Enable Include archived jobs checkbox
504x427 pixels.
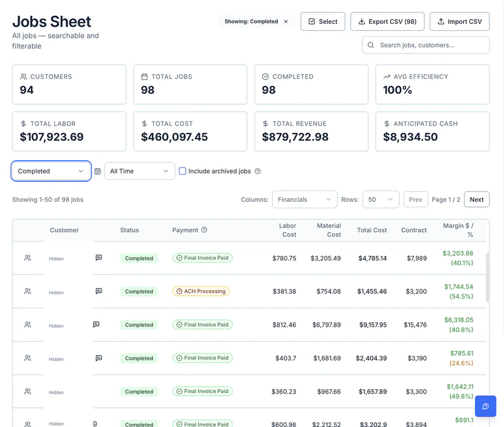(182, 171)
